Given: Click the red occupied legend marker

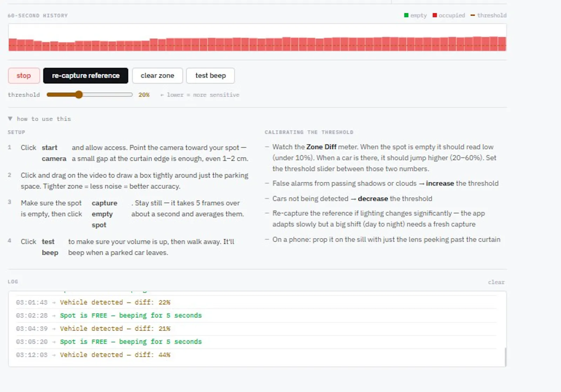Looking at the screenshot, I should click(435, 15).
